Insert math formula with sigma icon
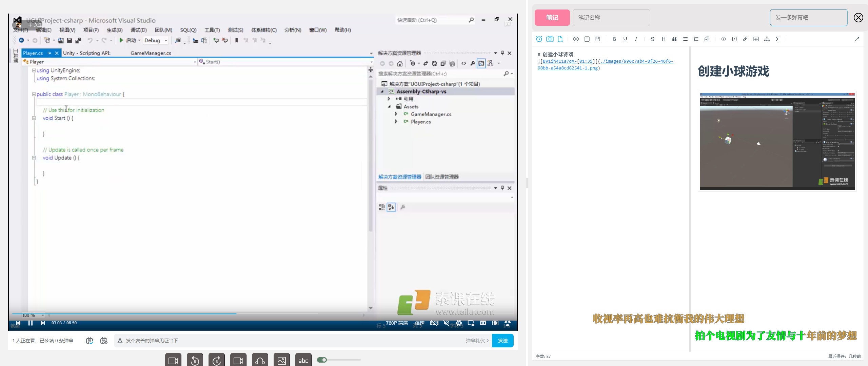868x366 pixels. pos(777,39)
